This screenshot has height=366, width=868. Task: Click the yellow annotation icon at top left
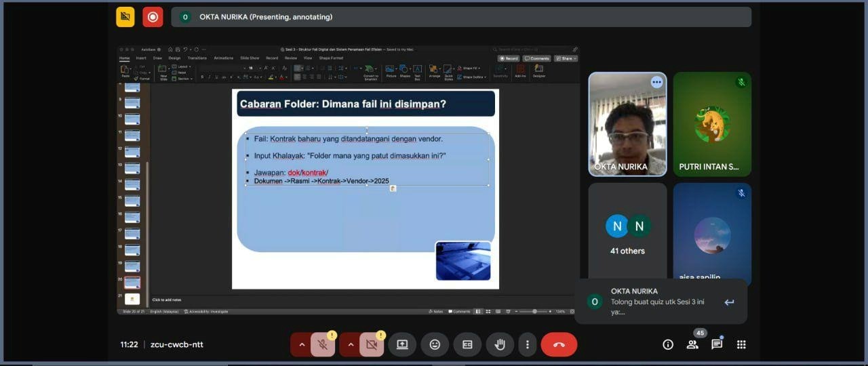click(125, 17)
